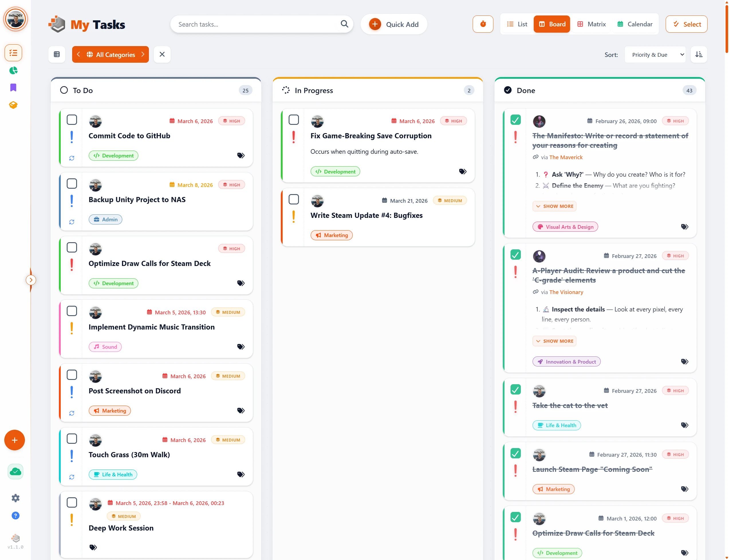
Task: Mark Fix Game-Breaking Save Corruption complete
Action: [x=293, y=120]
